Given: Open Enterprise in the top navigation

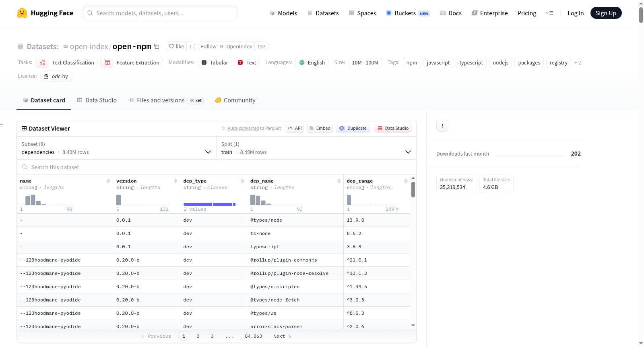Looking at the screenshot, I should [x=489, y=13].
